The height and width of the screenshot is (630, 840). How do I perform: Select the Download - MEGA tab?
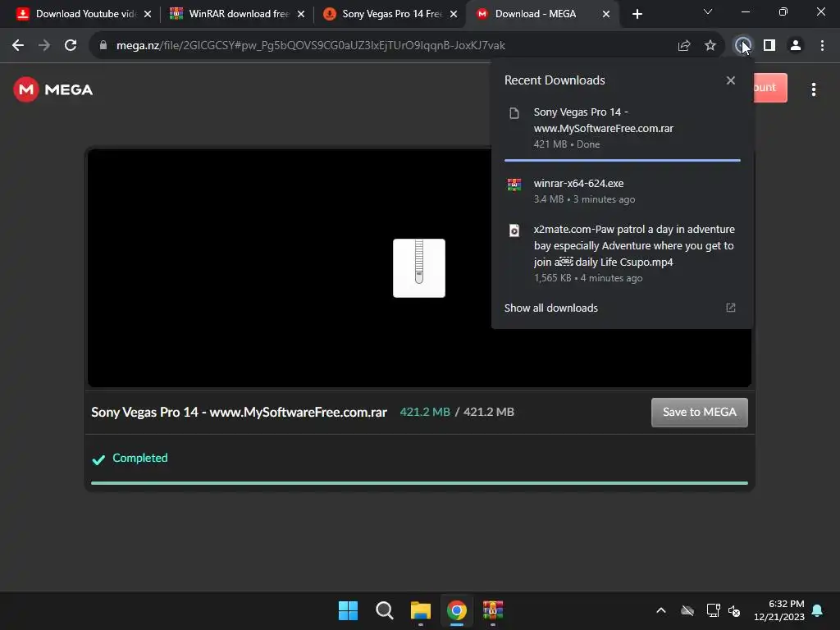coord(536,14)
